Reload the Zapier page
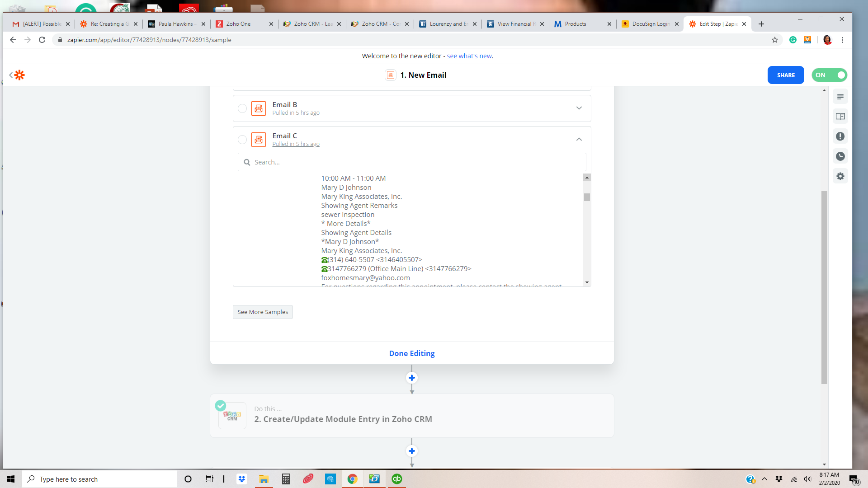Viewport: 868px width, 488px height. pyautogui.click(x=42, y=40)
